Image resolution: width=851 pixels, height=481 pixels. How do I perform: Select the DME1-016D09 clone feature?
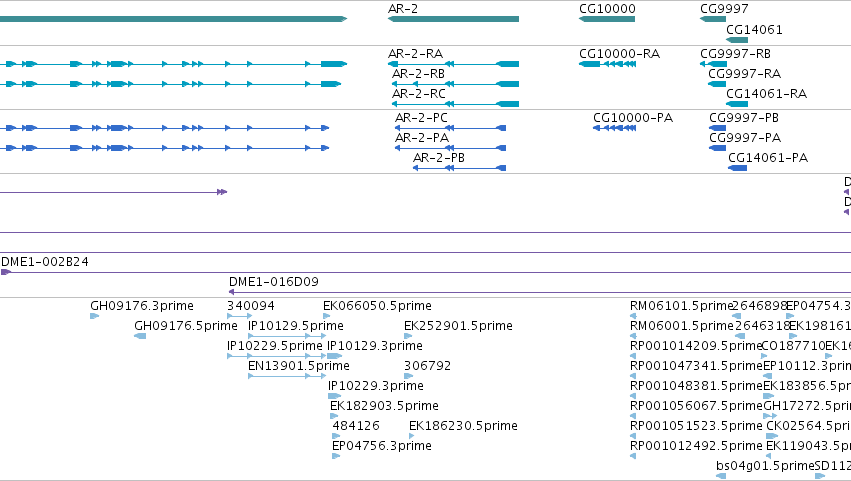pyautogui.click(x=539, y=292)
